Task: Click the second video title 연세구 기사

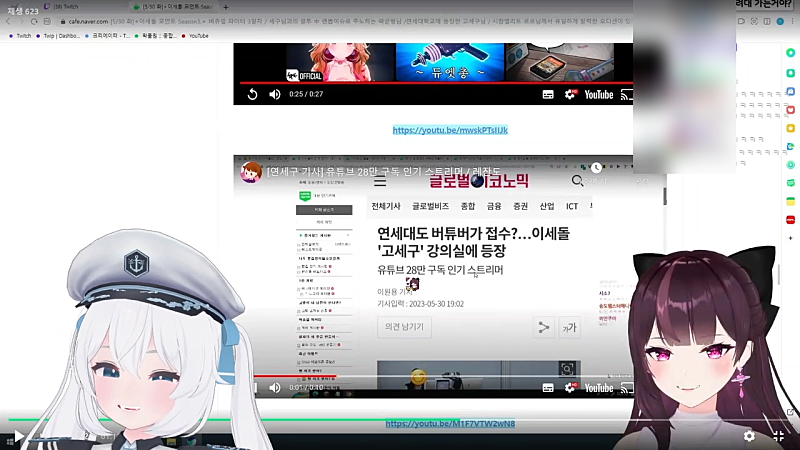Action: click(x=383, y=171)
